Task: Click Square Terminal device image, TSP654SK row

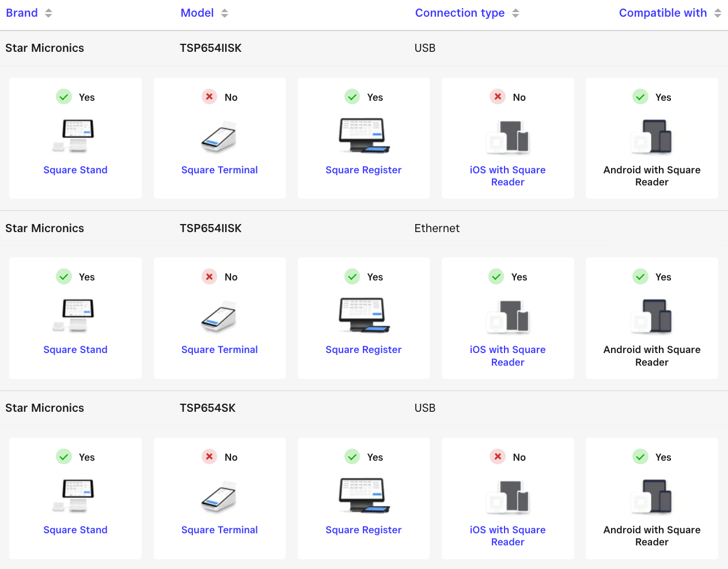Action: click(219, 497)
